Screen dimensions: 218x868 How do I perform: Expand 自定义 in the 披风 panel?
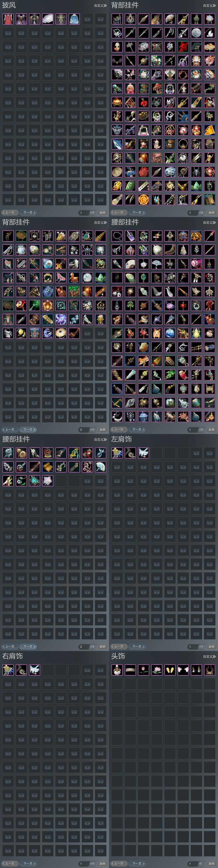click(x=100, y=5)
